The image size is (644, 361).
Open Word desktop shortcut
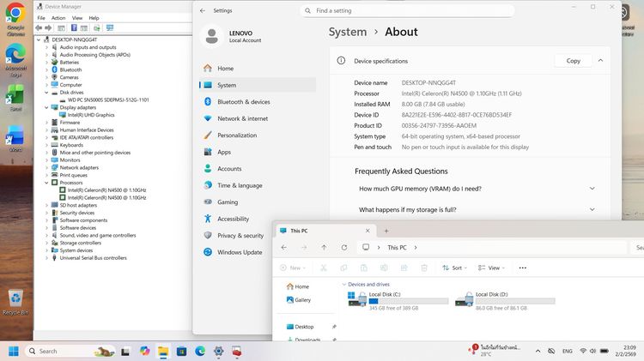15,139
